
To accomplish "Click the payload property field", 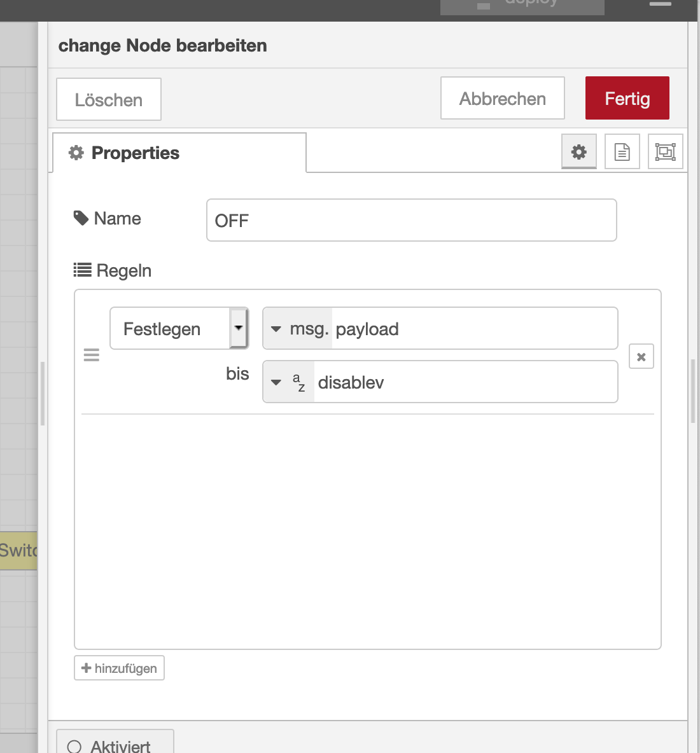I will 473,329.
